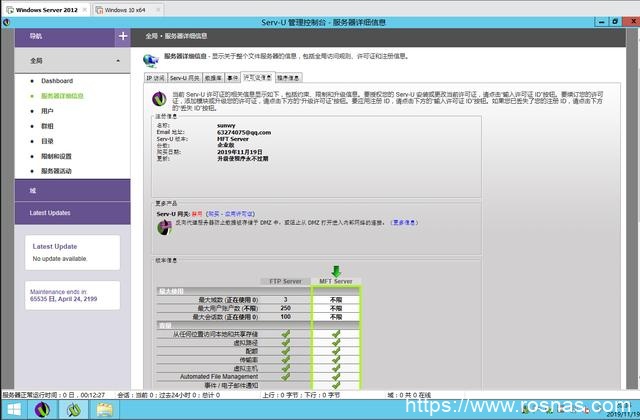Open green Serv-U tray app in taskbar
Viewport: 640px width, 420px height.
coord(73,409)
